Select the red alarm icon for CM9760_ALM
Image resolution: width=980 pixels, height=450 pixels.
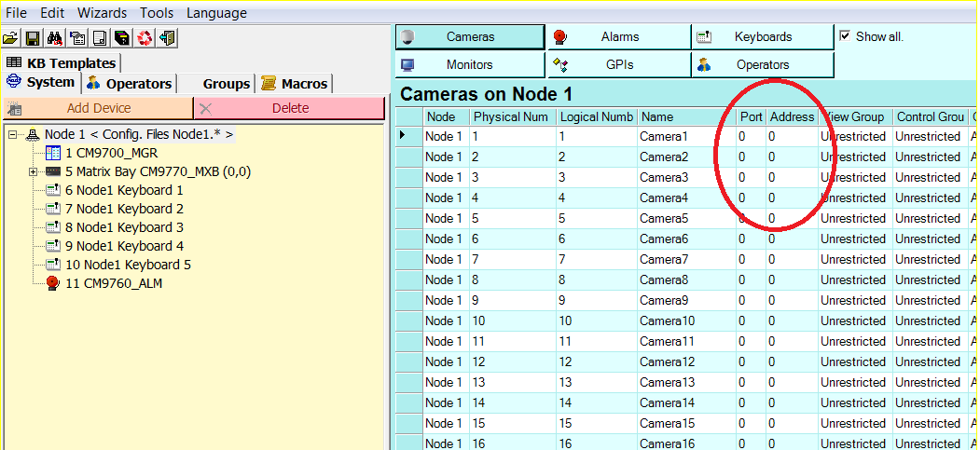tap(53, 283)
